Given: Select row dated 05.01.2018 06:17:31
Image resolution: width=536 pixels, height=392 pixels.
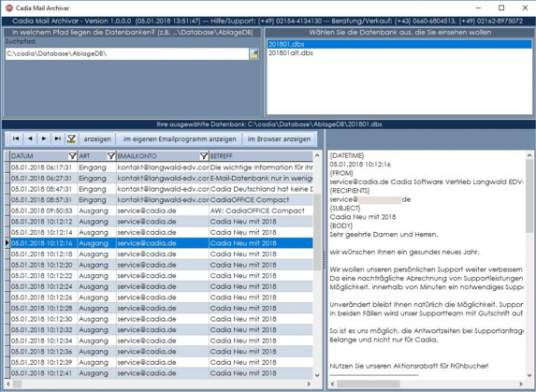Looking at the screenshot, I should pyautogui.click(x=161, y=167).
